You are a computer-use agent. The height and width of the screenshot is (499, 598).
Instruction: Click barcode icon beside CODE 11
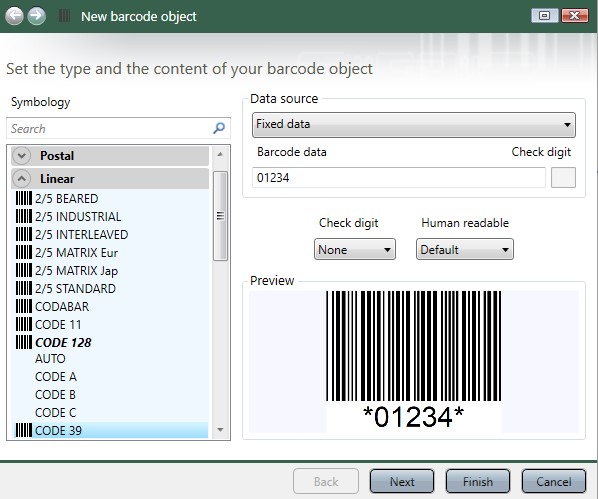point(24,324)
